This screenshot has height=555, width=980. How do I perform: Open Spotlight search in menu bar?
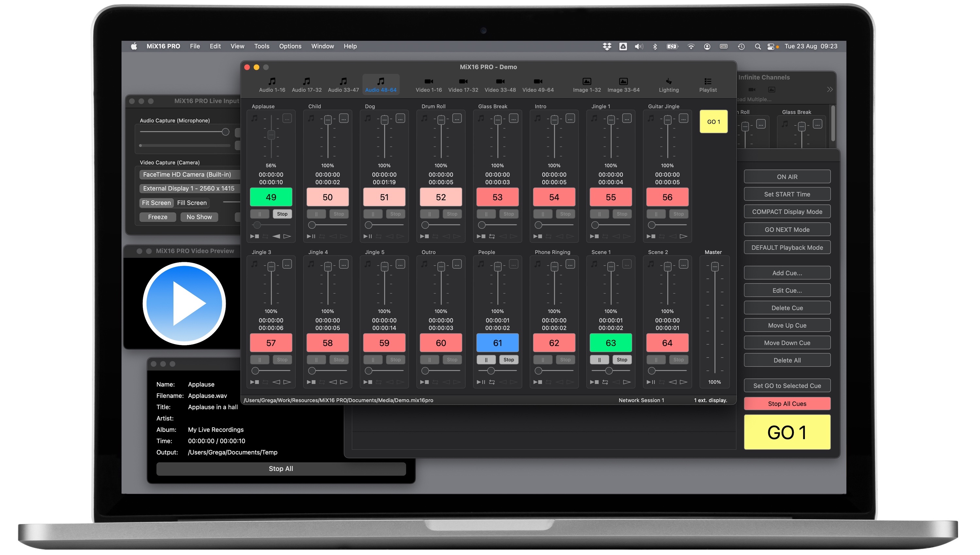(758, 46)
